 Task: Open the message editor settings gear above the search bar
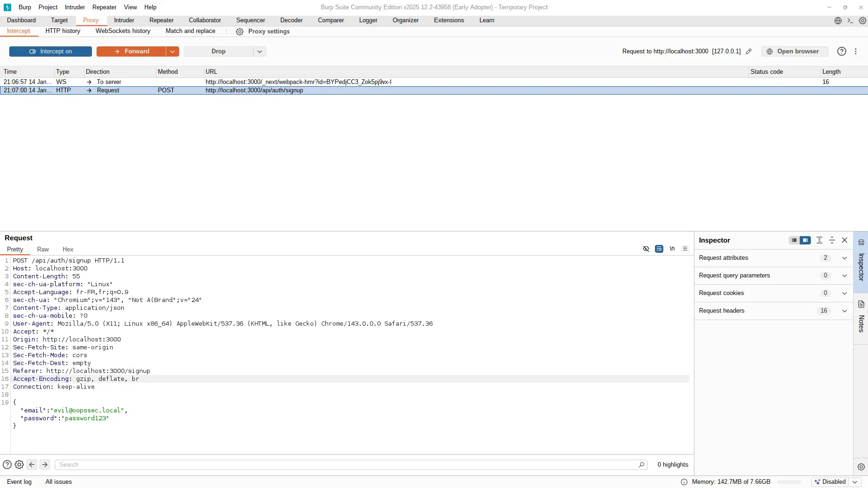19,464
